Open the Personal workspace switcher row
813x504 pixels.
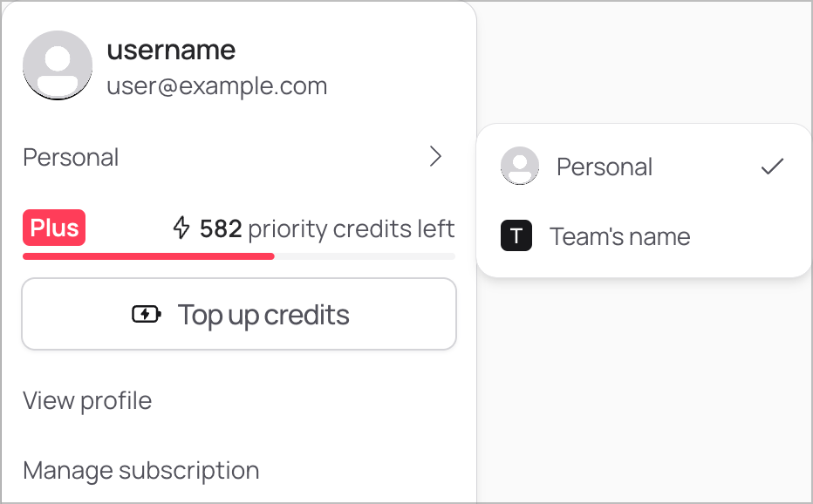(239, 157)
